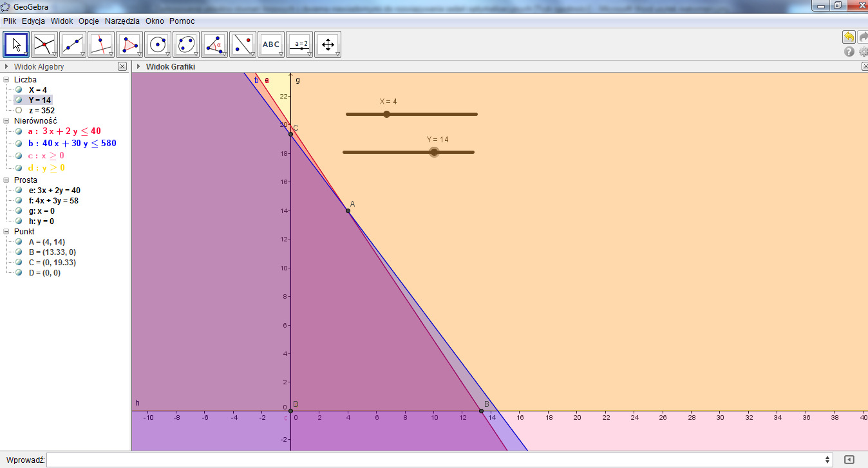This screenshot has height=468, width=868.
Task: Toggle visibility of inequality a
Action: [19, 131]
